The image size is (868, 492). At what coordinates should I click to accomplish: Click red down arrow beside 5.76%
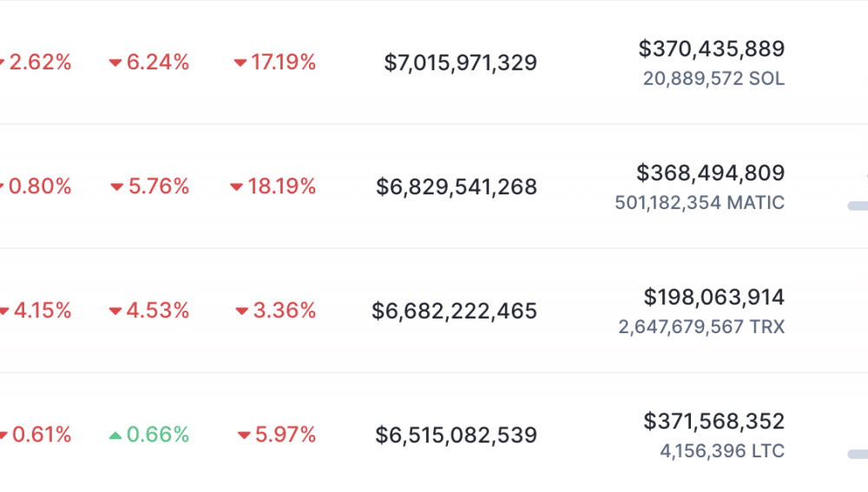click(x=117, y=187)
